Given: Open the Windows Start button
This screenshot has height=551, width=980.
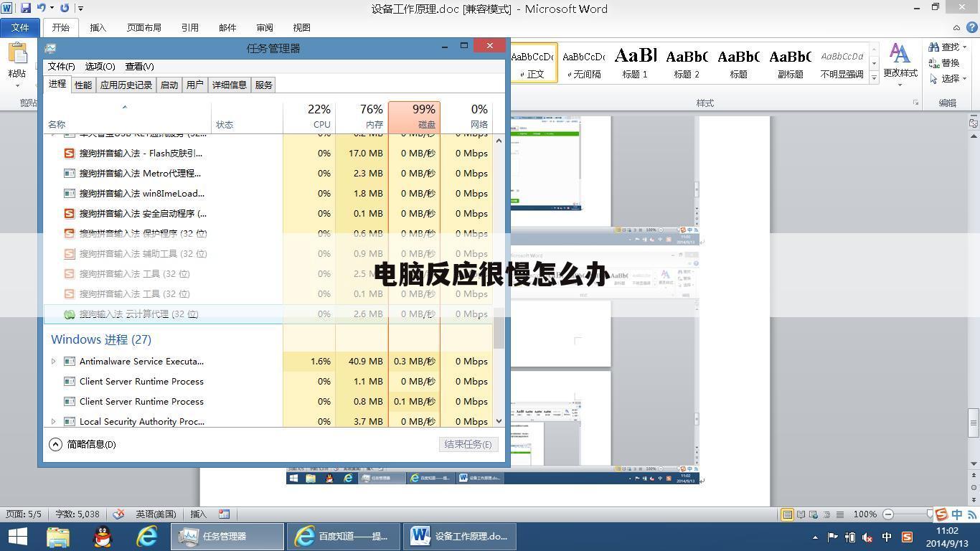Looking at the screenshot, I should 18,536.
